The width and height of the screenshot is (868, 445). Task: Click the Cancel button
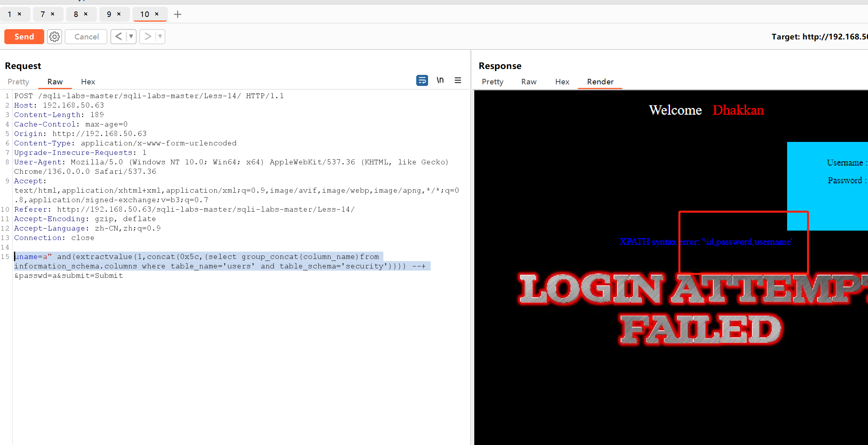click(x=86, y=37)
